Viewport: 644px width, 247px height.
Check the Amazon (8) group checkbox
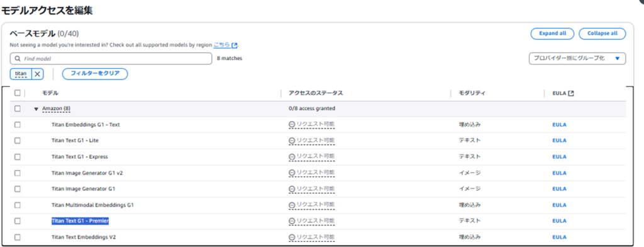(17, 108)
